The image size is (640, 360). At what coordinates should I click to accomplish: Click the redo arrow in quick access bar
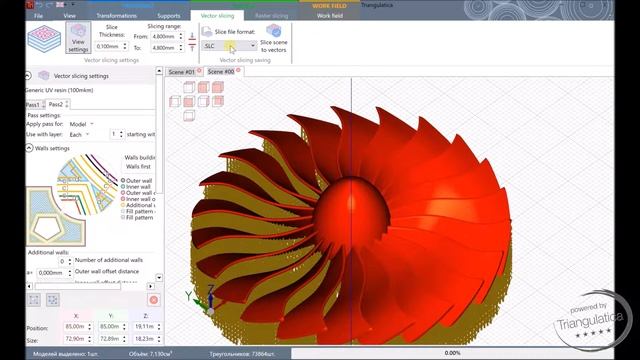[49, 5]
